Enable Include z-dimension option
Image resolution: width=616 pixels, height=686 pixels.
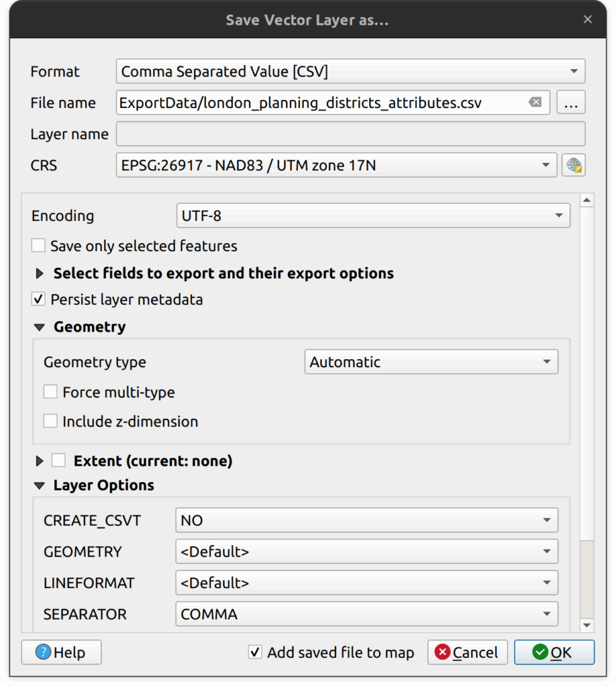tap(51, 421)
